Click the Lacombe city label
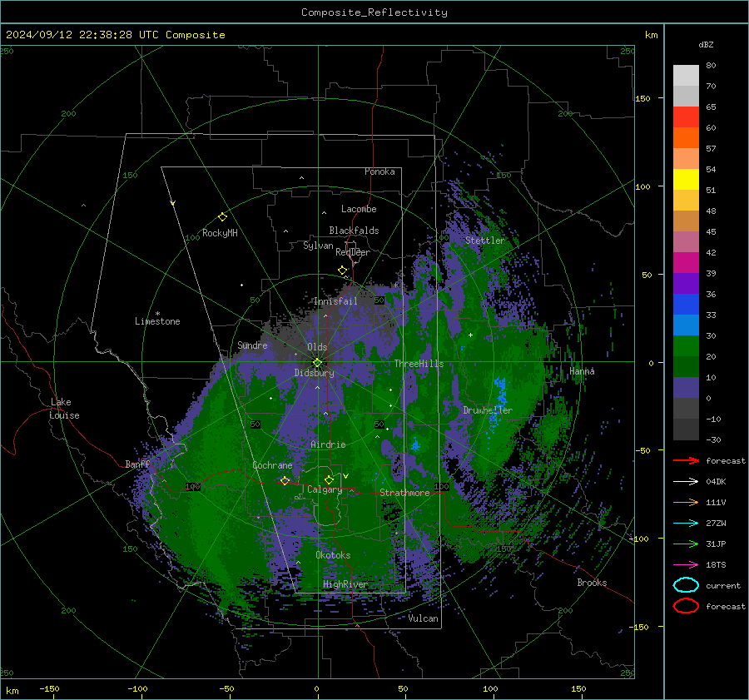The width and height of the screenshot is (749, 700). (359, 209)
